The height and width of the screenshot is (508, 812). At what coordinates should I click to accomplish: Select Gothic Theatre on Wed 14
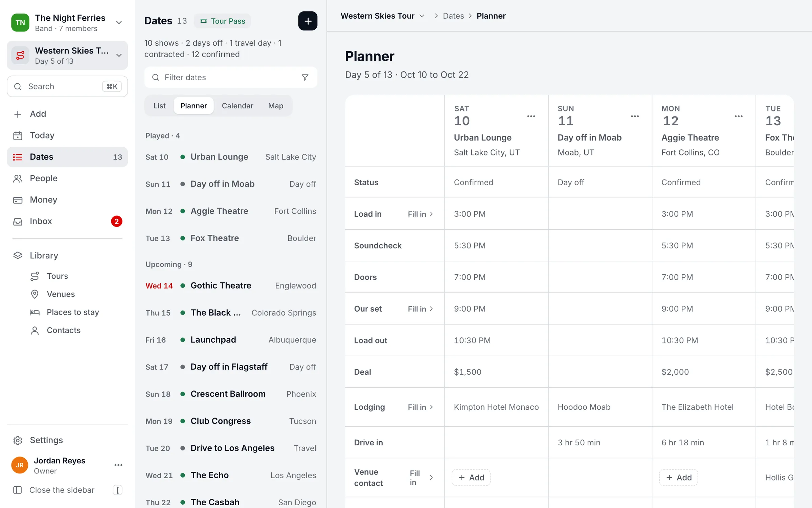pos(231,285)
